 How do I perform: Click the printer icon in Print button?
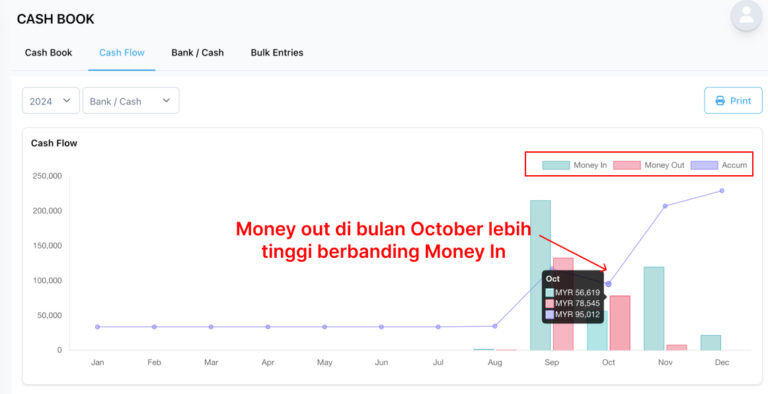pyautogui.click(x=720, y=101)
